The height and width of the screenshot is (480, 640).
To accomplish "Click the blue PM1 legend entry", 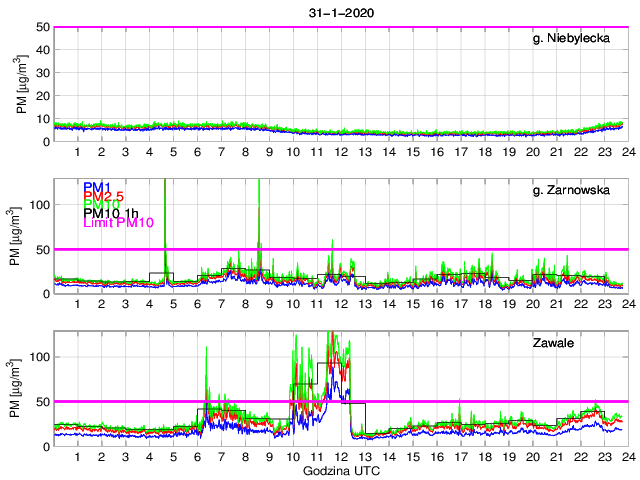I will click(97, 187).
